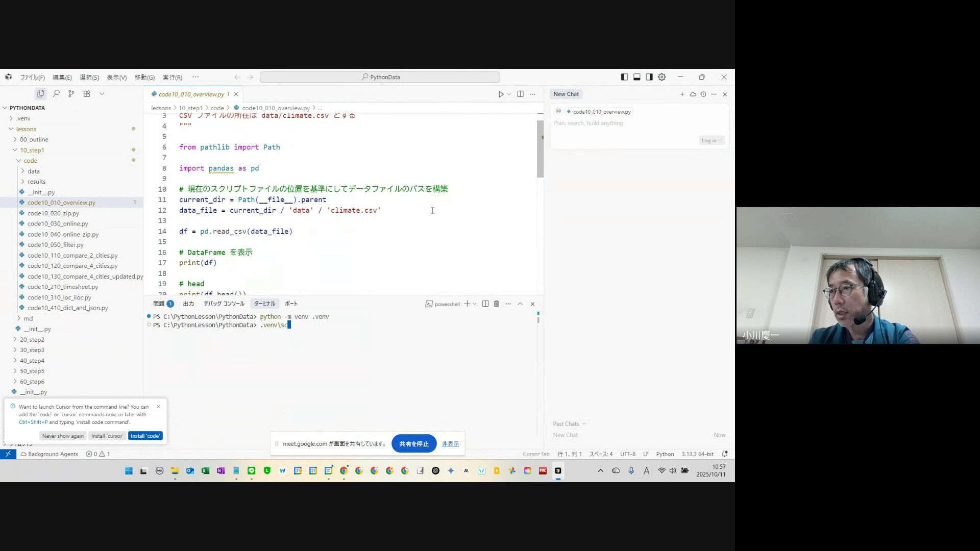This screenshot has width=980, height=551.
Task: Open the Source Control view icon
Action: [x=71, y=94]
